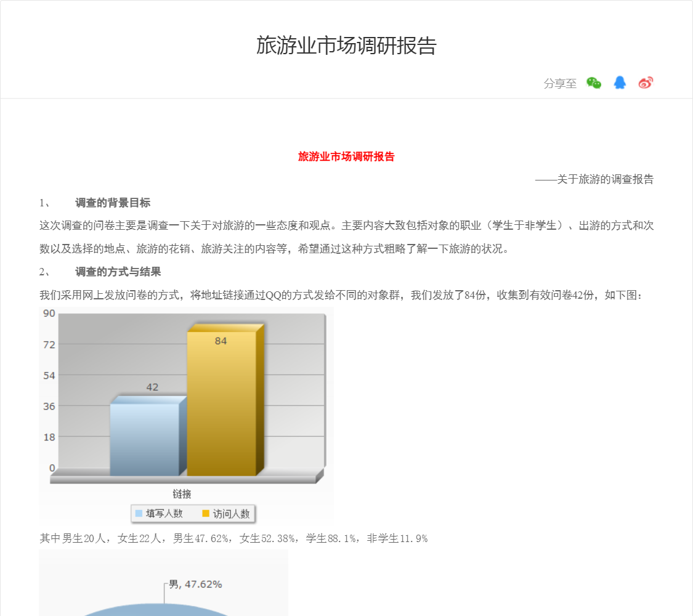Click the large page title 旅游业市场调研报告
Screen dimensions: 693x616
pos(346,46)
